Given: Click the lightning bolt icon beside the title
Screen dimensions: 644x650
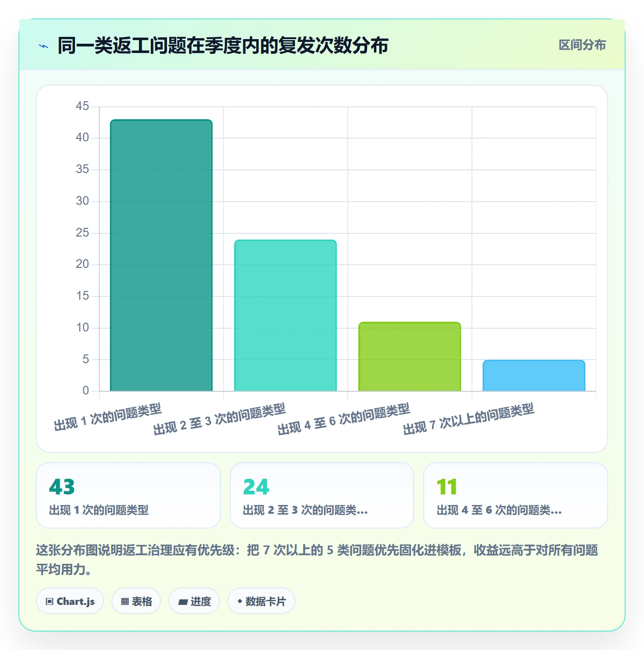Looking at the screenshot, I should 44,46.
